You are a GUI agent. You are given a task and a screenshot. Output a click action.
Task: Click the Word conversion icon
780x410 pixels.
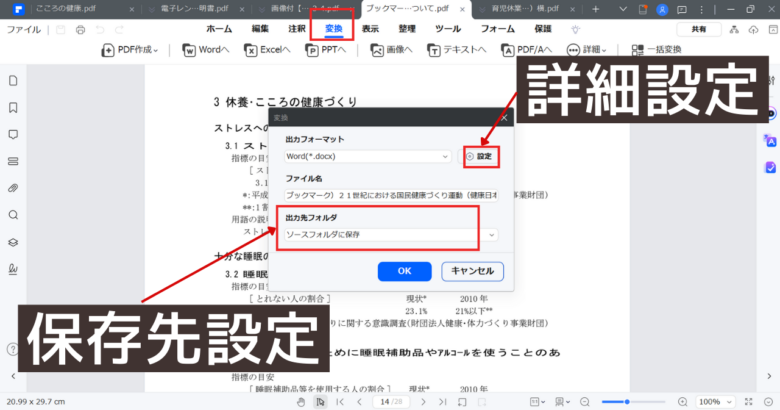tap(205, 50)
